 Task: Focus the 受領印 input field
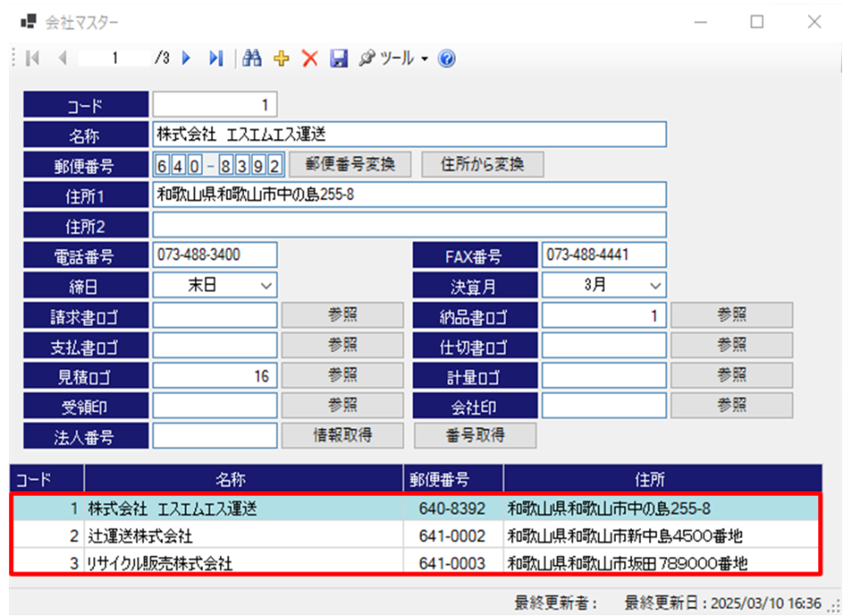point(215,405)
